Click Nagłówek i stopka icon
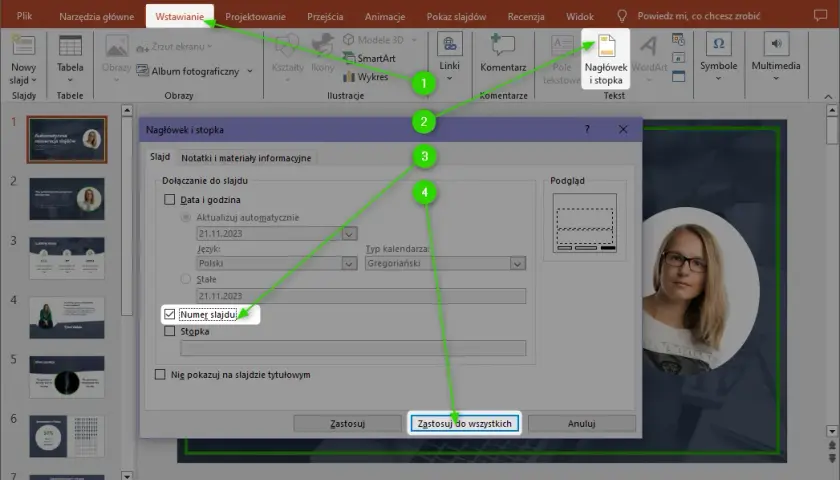Screen dimensions: 840x480 [x=606, y=45]
